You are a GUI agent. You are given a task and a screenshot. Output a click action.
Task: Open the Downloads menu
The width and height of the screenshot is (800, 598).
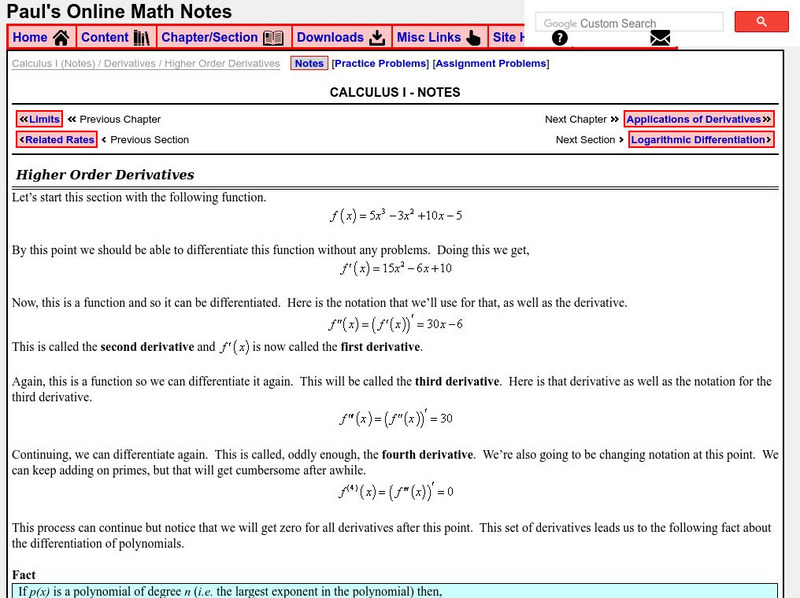tap(342, 37)
